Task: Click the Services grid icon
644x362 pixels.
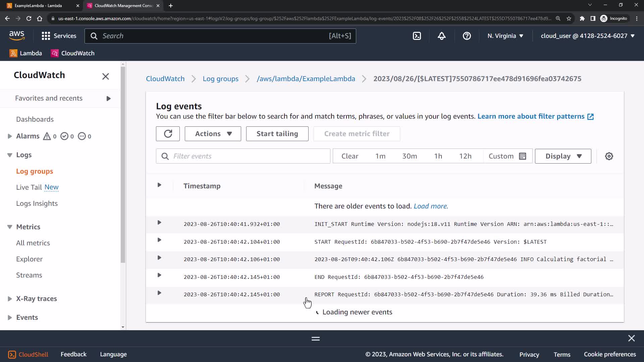Action: [46, 36]
